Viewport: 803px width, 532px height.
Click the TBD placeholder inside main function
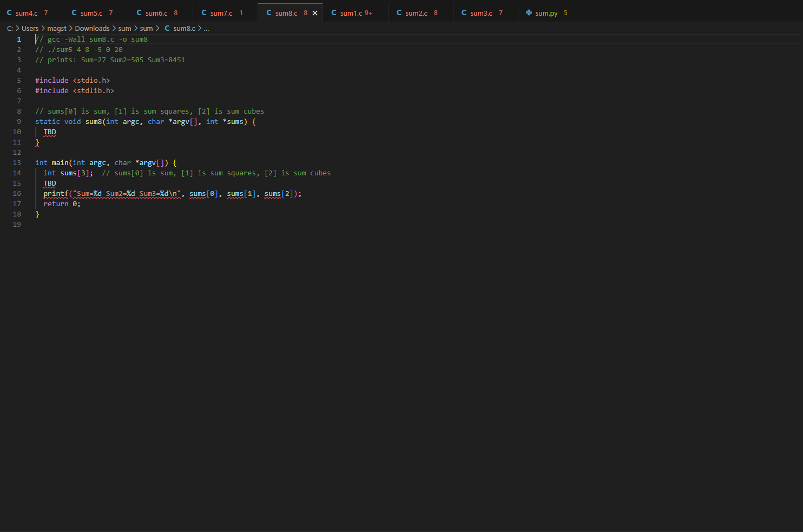(50, 183)
